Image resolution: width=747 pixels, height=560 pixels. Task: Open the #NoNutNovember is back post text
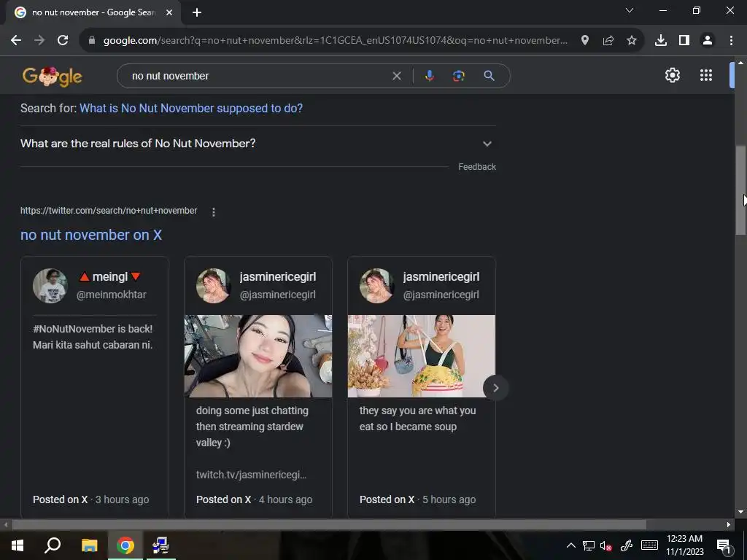(x=93, y=337)
